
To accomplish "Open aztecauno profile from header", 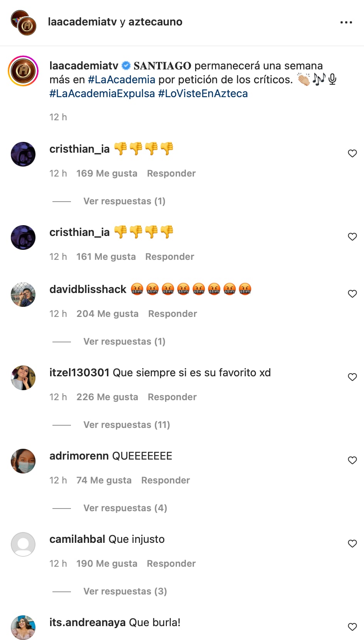I will click(x=155, y=22).
